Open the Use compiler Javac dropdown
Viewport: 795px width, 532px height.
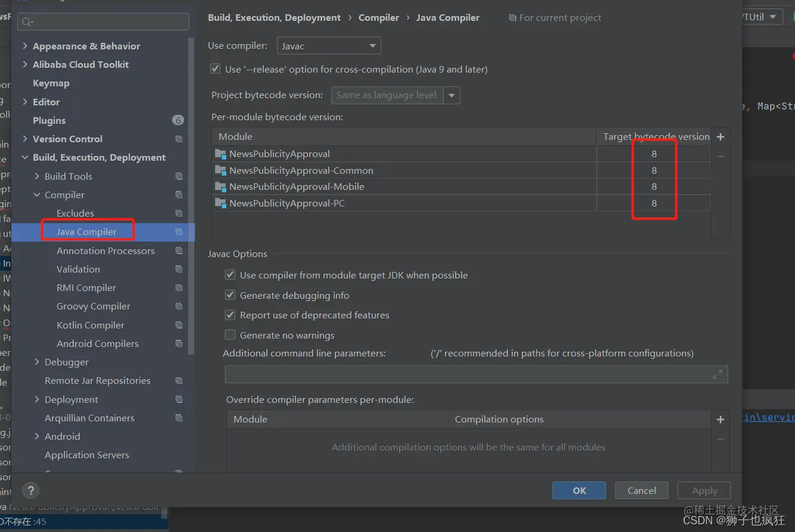point(329,46)
